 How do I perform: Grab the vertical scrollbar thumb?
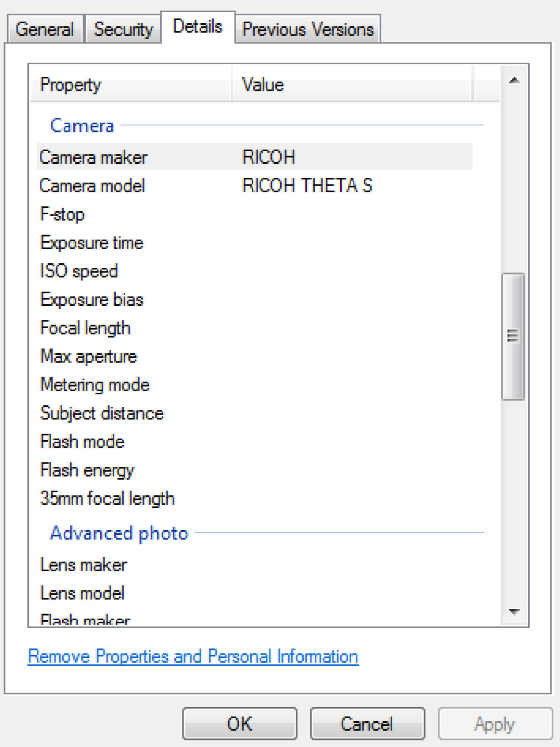tap(513, 337)
